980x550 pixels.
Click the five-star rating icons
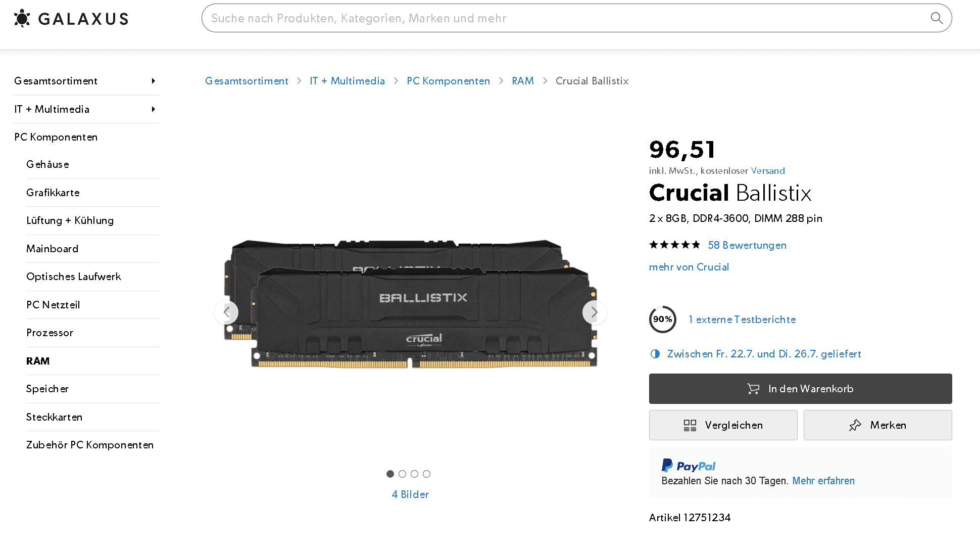coord(674,245)
